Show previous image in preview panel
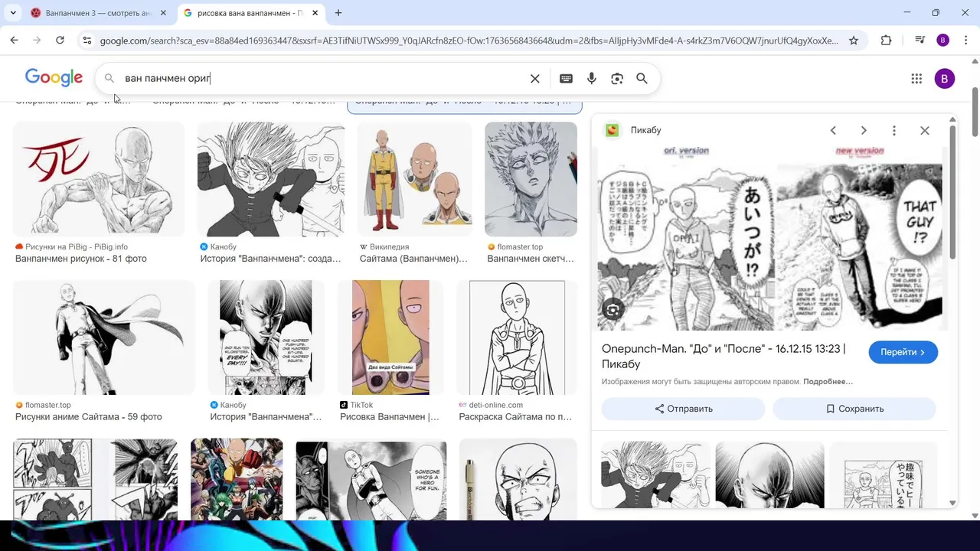Image resolution: width=980 pixels, height=551 pixels. point(833,130)
